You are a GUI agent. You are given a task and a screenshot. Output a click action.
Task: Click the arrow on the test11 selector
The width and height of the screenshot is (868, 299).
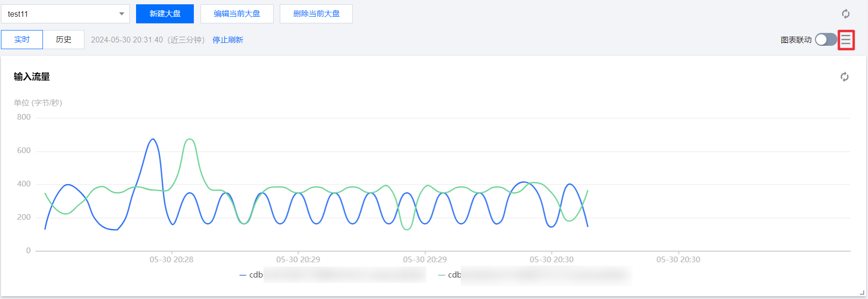122,14
